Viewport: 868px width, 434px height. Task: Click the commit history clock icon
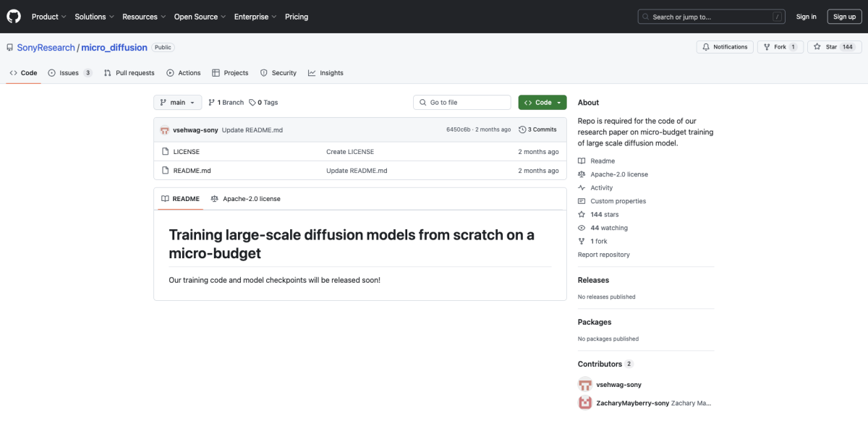(x=522, y=129)
